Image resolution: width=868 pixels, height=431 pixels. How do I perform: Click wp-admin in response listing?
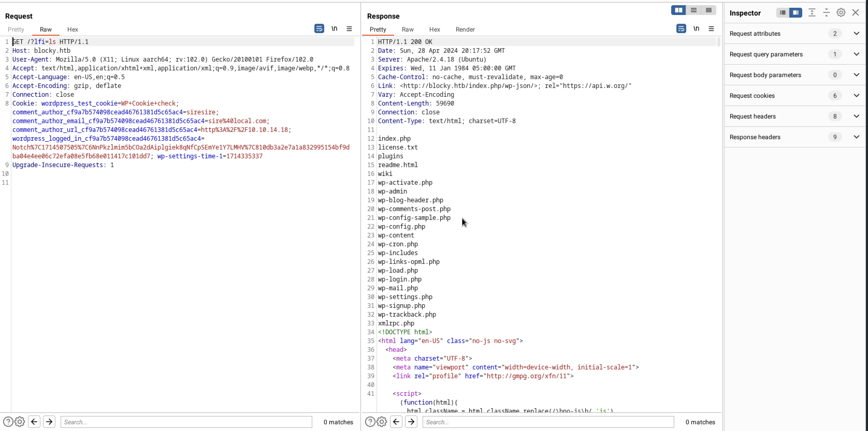coord(392,191)
